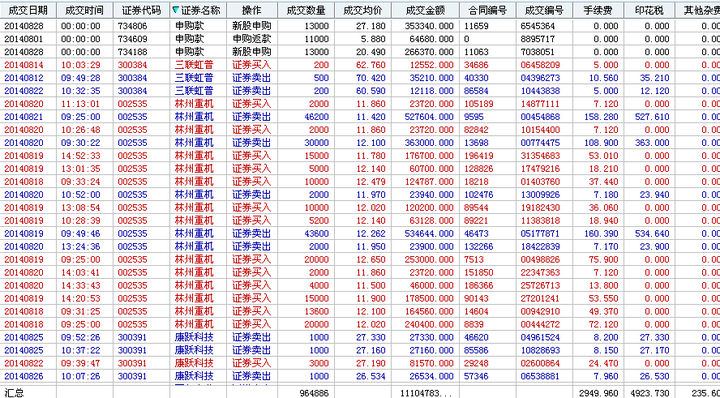Select the 10:32:35 time cell
This screenshot has height=398, width=720.
tap(80, 91)
